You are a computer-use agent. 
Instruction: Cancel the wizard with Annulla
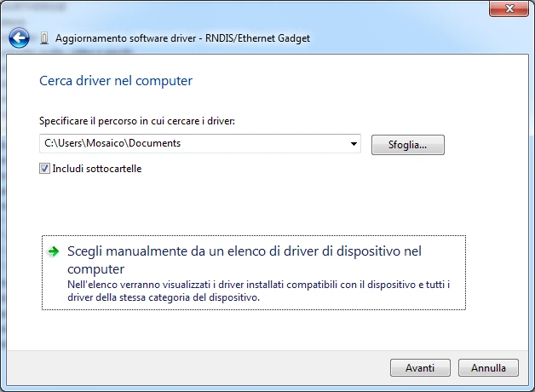pos(488,368)
